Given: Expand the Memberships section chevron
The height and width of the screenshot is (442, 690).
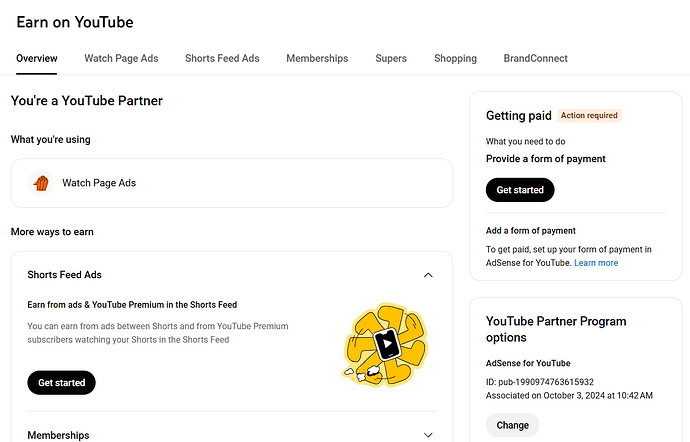Looking at the screenshot, I should [x=428, y=435].
